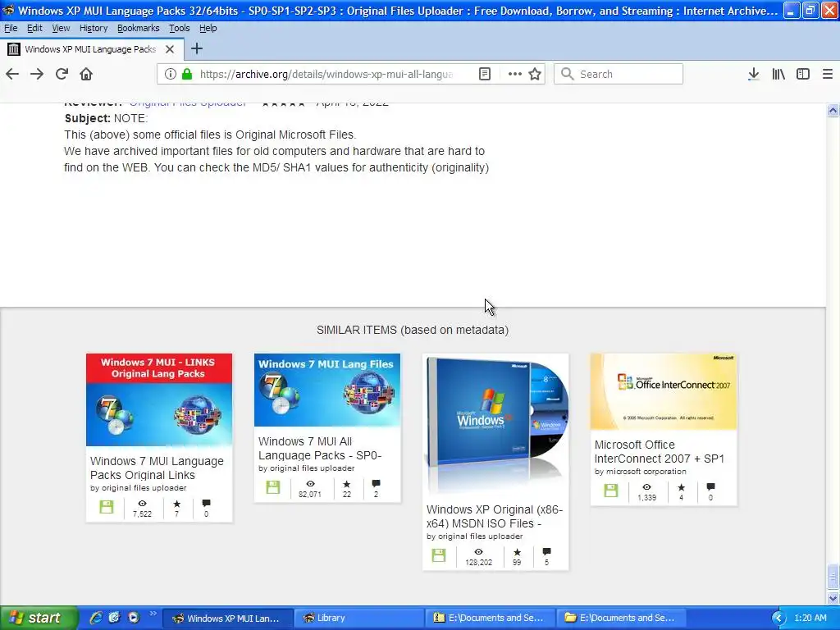
Task: Click the Windows XP box and disc thumbnail
Action: click(495, 424)
